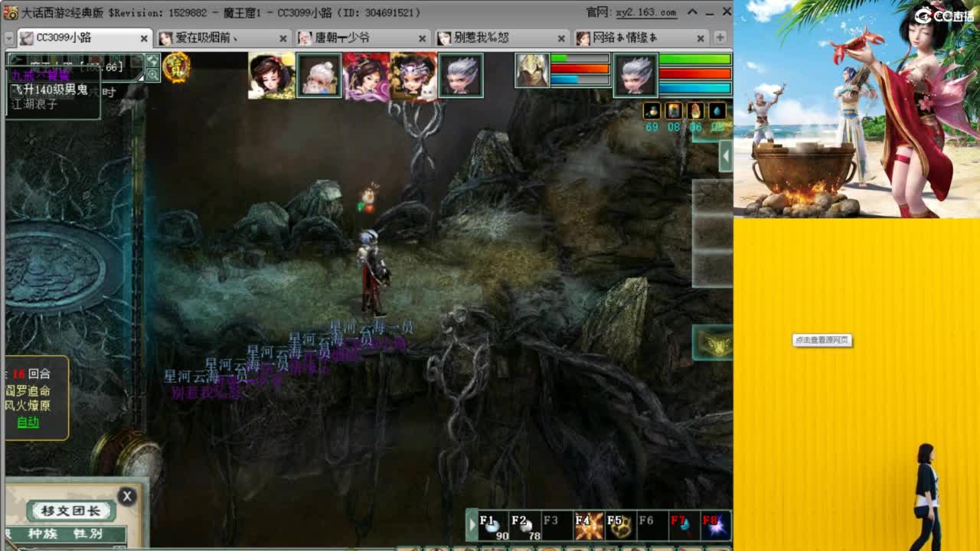Close the 唐朝┳少爷 tab
980x551 pixels.
tap(423, 38)
